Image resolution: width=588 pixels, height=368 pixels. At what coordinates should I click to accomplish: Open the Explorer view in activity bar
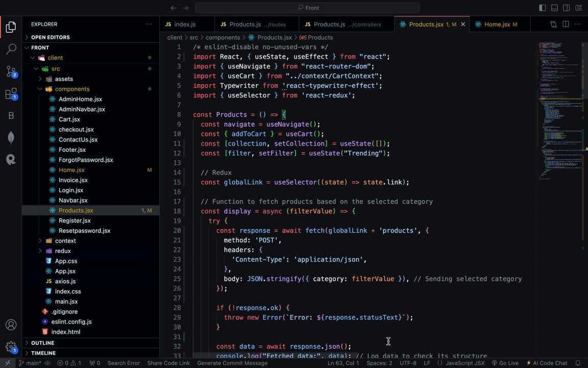(x=11, y=27)
